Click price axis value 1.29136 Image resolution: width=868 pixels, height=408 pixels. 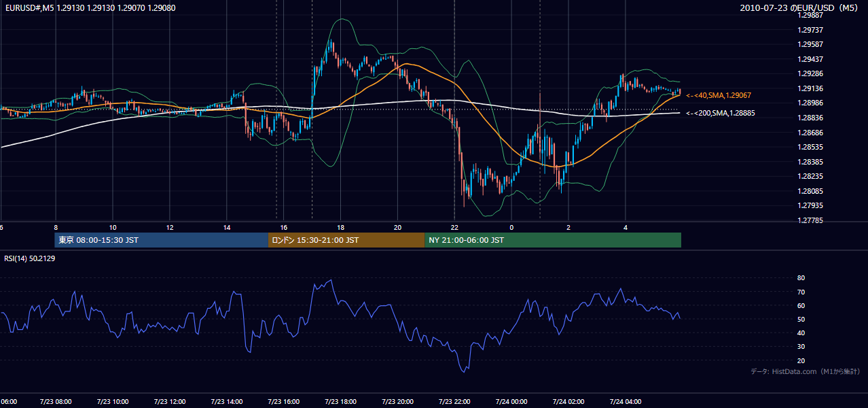(810, 88)
